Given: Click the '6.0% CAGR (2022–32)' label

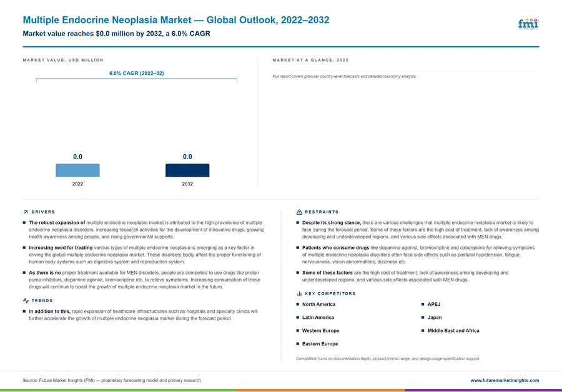Looking at the screenshot, I should pos(137,73).
